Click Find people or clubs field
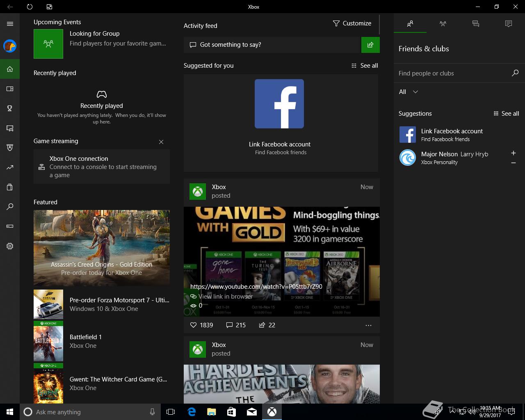 point(453,73)
